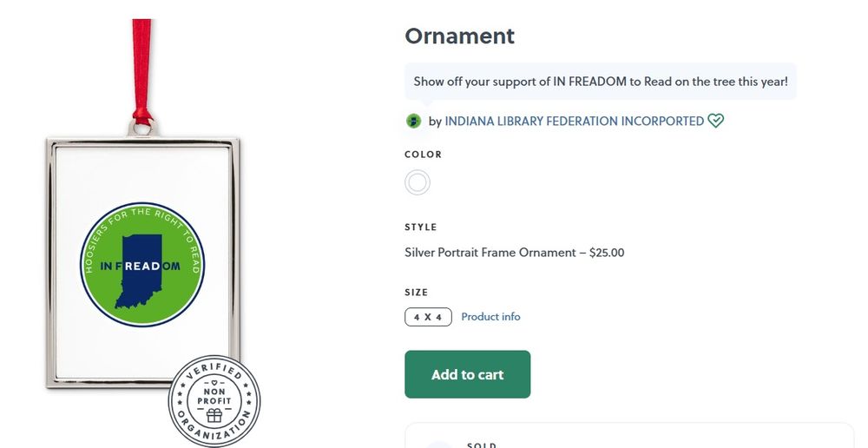Visit the Indiana Library Federation Incorported page
This screenshot has width=868, height=448.
pyautogui.click(x=574, y=121)
